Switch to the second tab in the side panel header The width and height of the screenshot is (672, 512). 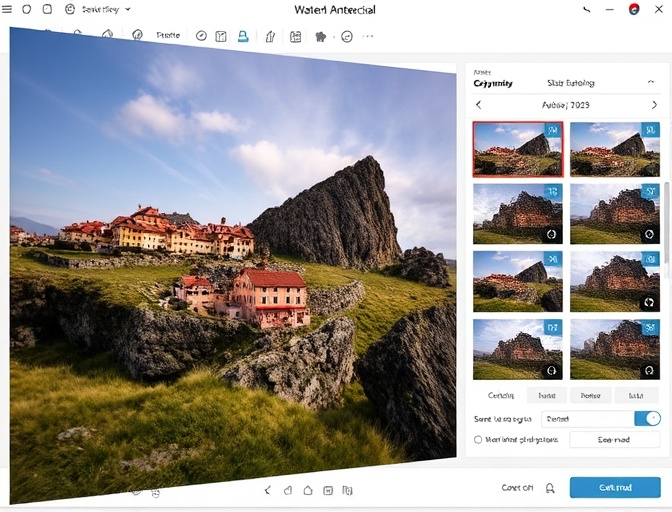[570, 83]
